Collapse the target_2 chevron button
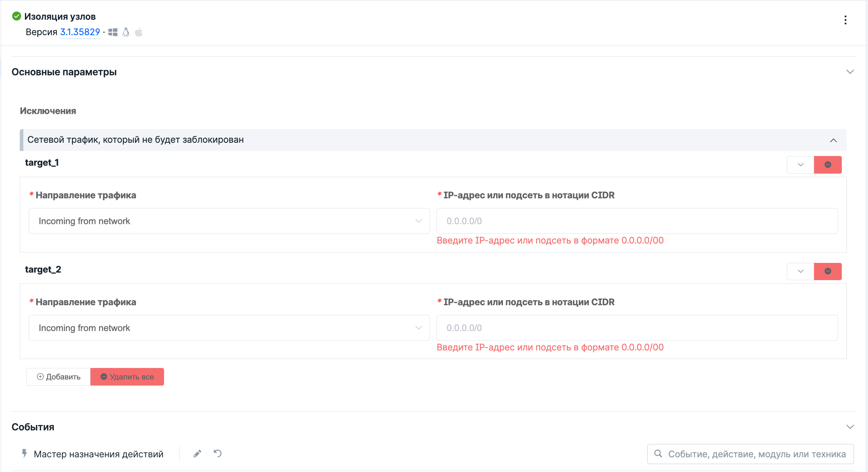Screen dimensions: 868x472 (800, 271)
